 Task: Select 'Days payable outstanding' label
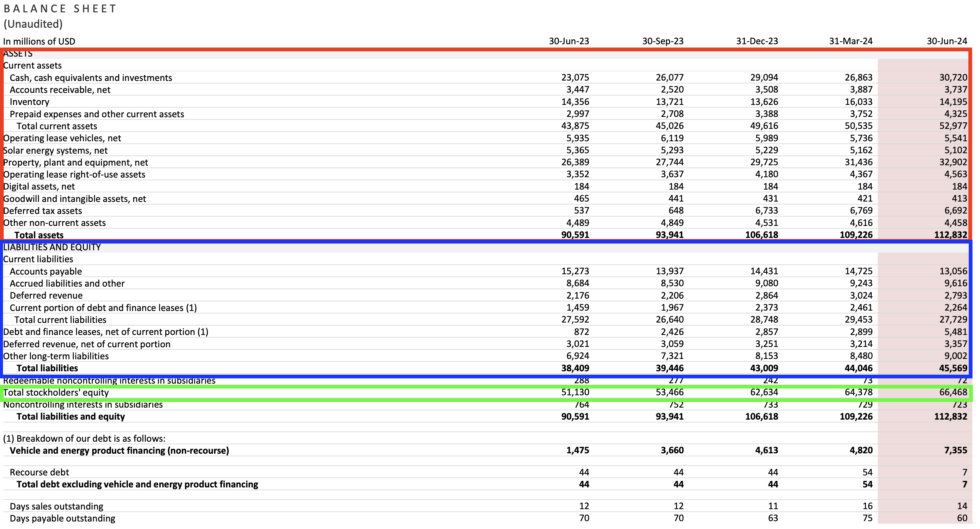(x=62, y=519)
